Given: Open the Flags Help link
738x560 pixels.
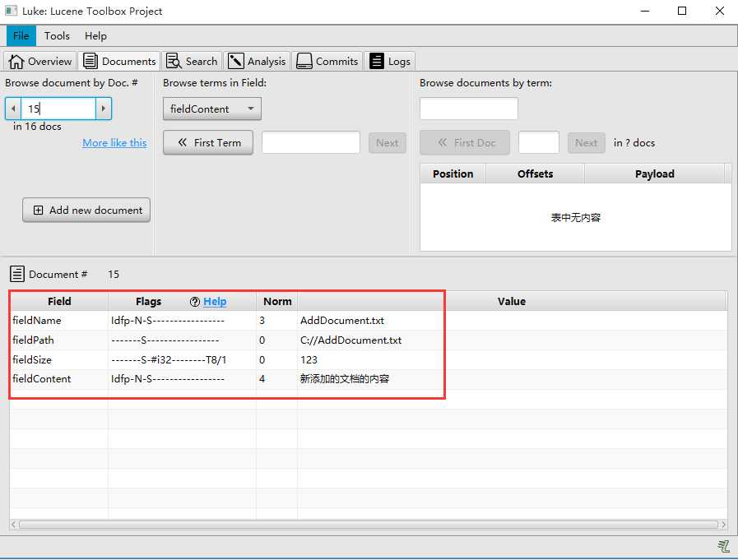Looking at the screenshot, I should pos(215,302).
